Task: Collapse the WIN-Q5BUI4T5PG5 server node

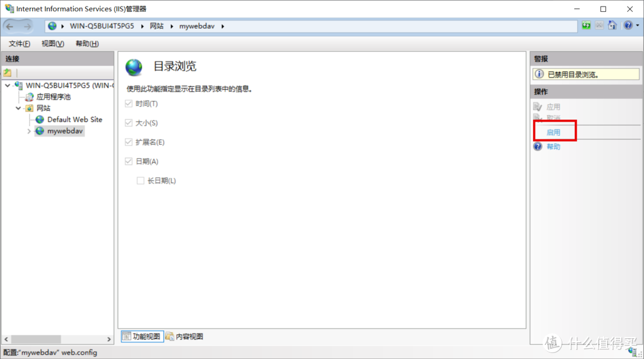Action: (7, 85)
